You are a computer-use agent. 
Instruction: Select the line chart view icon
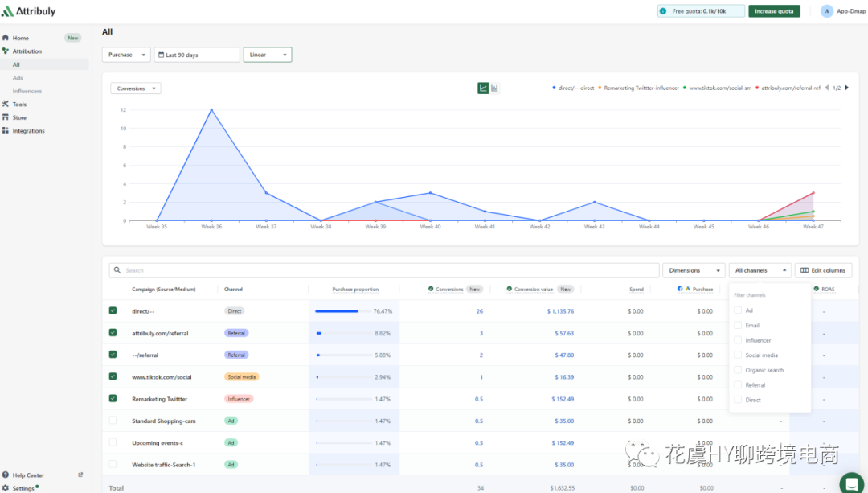(x=482, y=88)
